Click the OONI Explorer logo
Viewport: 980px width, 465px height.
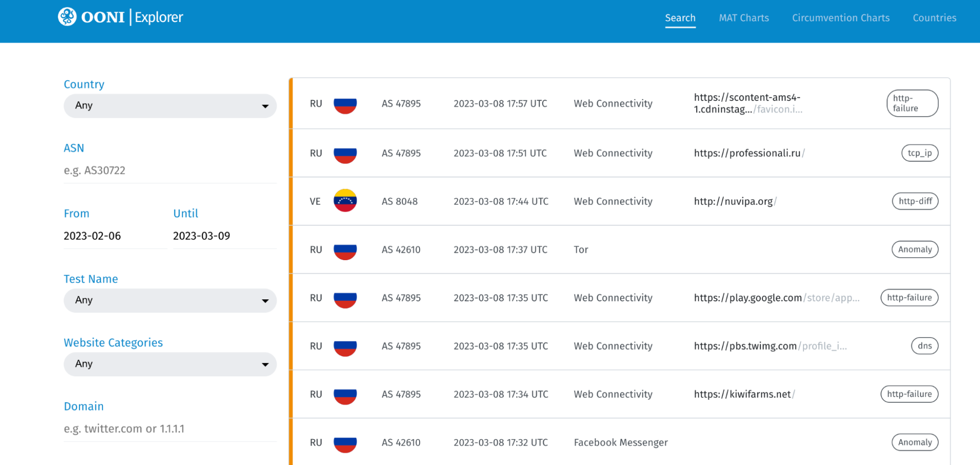click(120, 17)
